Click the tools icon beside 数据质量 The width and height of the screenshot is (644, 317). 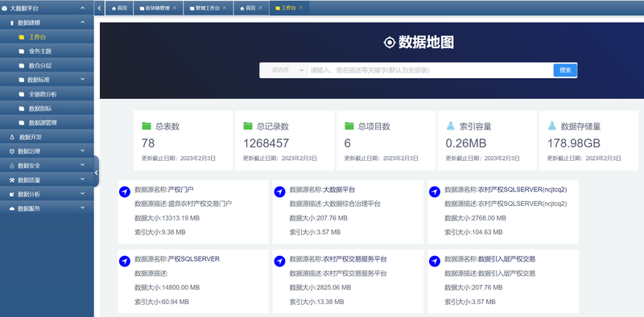12,180
